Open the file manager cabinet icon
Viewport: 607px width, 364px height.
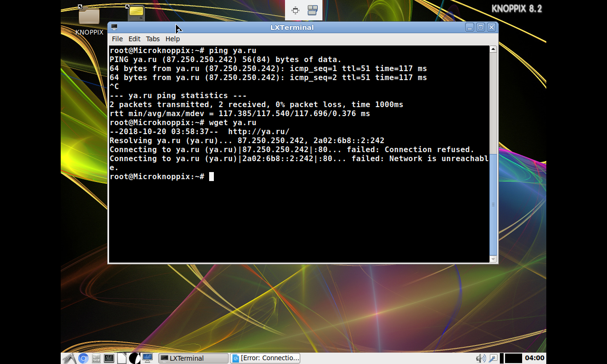pos(96,358)
